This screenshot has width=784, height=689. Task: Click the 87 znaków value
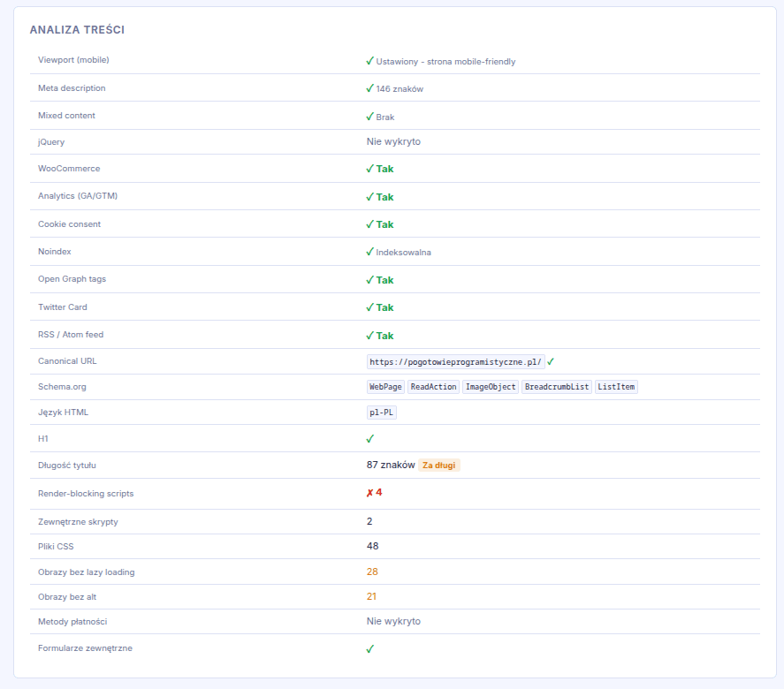[x=391, y=466]
